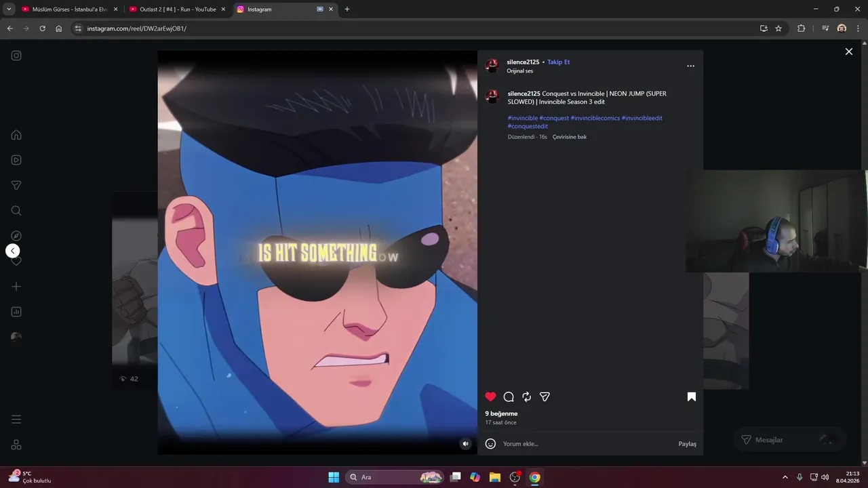
Task: Go to previous post with left arrow
Action: click(13, 251)
